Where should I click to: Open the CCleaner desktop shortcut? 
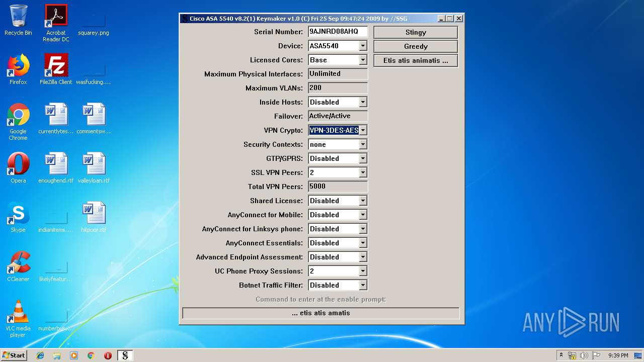point(18,266)
